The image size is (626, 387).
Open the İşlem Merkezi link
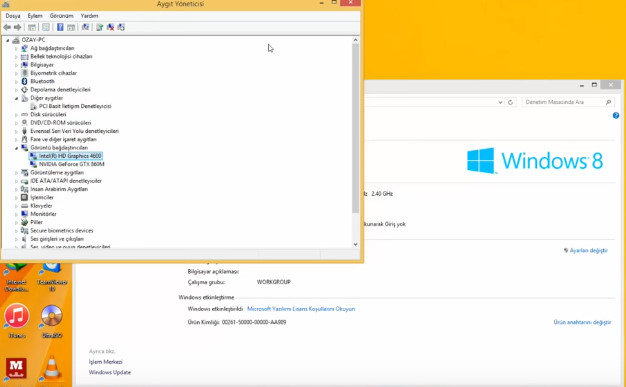click(105, 362)
